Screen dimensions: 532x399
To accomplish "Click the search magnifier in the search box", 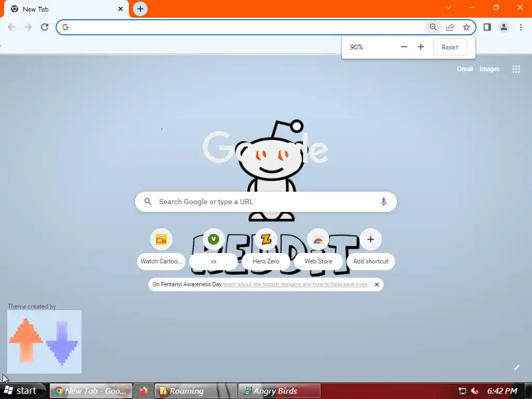I will click(x=148, y=202).
